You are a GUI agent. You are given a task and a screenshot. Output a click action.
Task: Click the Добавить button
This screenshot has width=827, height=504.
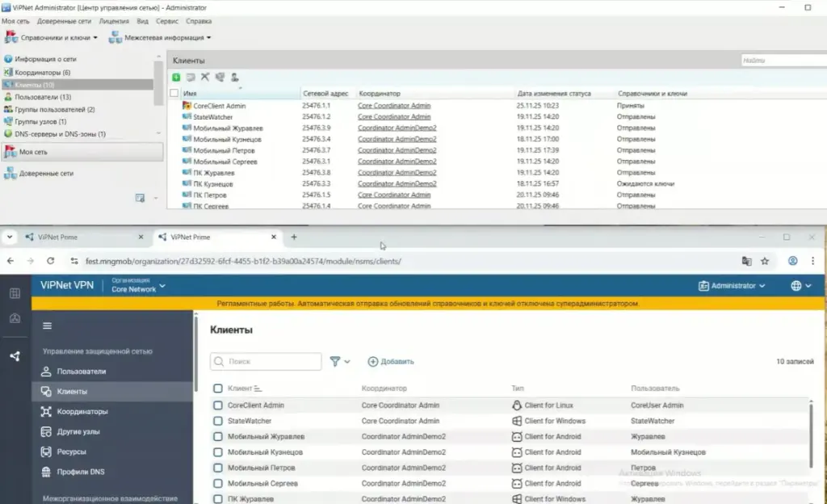click(391, 362)
